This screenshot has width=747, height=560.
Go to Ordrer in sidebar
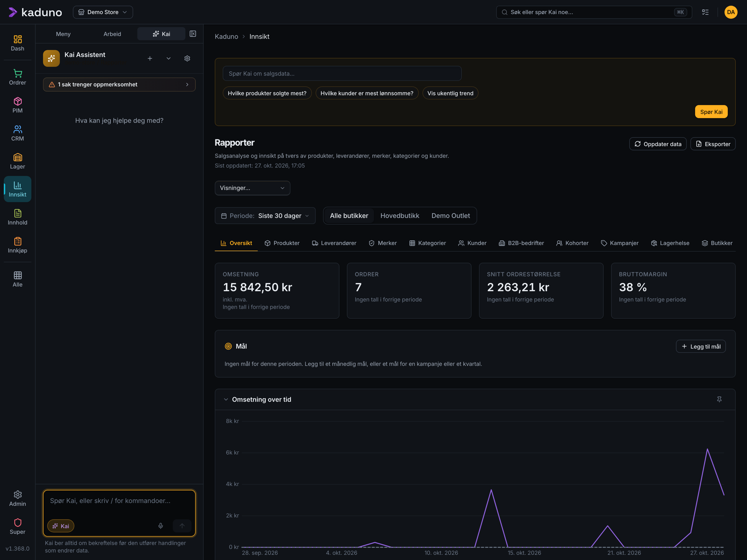[x=18, y=77]
